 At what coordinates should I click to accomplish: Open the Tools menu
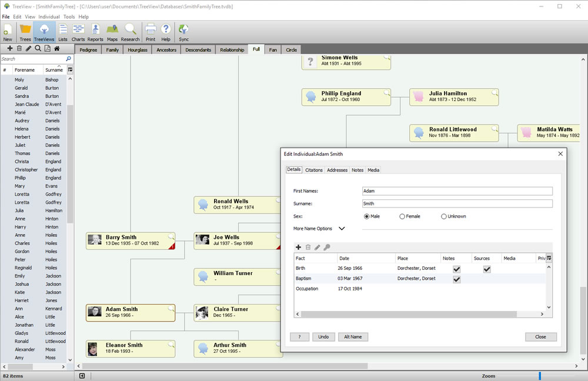pyautogui.click(x=69, y=16)
